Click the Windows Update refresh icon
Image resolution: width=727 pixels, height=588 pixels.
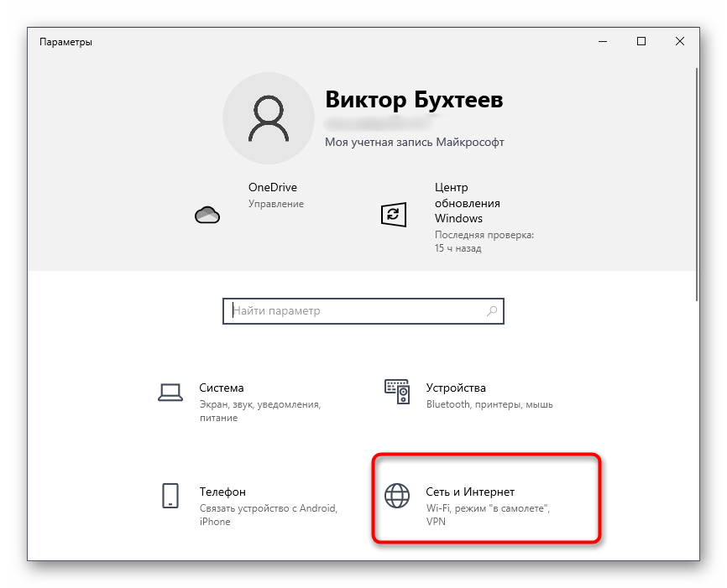tap(393, 215)
